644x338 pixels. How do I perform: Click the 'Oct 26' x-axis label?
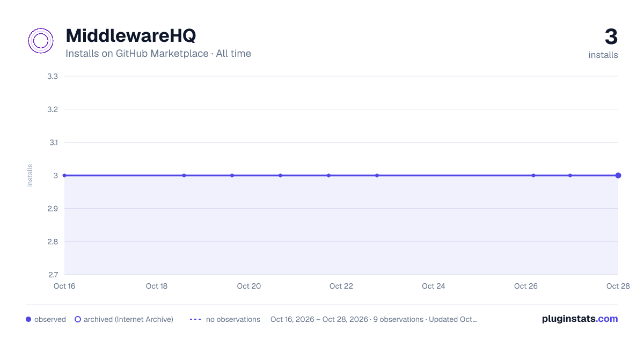point(526,286)
